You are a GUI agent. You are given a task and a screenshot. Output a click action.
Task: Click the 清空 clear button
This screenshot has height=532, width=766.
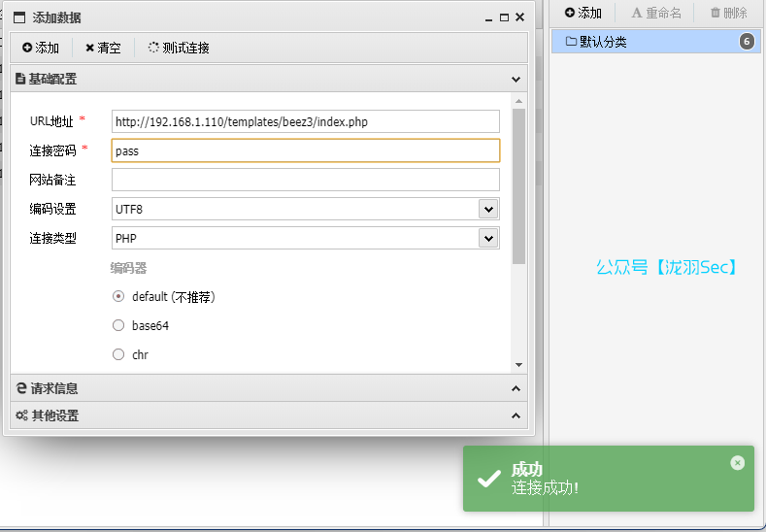click(103, 48)
